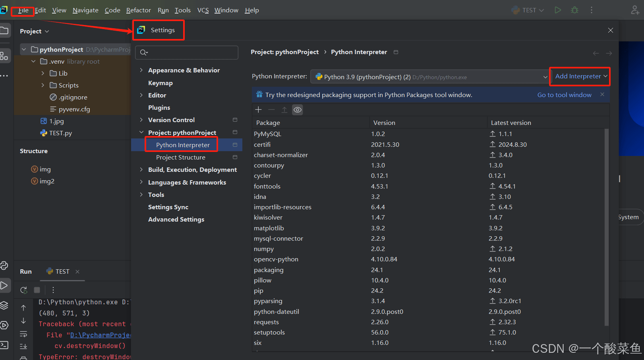Debug TEST with the bug icon
The image size is (644, 360).
pos(574,10)
